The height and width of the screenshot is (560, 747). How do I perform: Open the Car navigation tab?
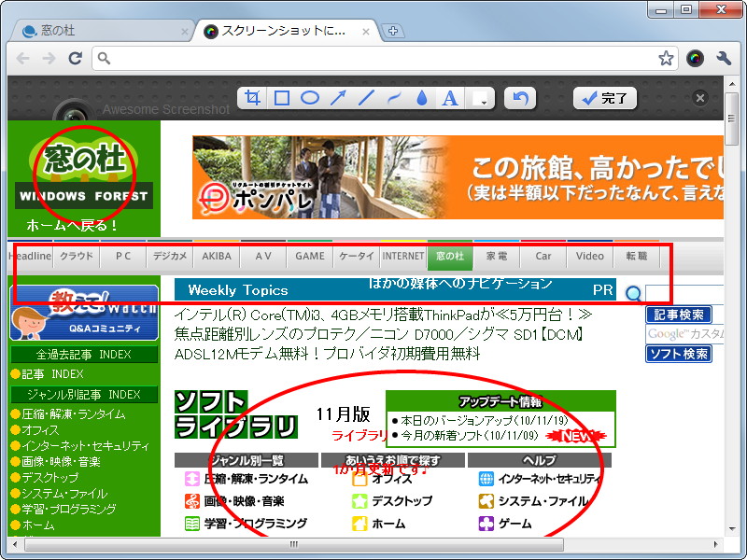(543, 256)
